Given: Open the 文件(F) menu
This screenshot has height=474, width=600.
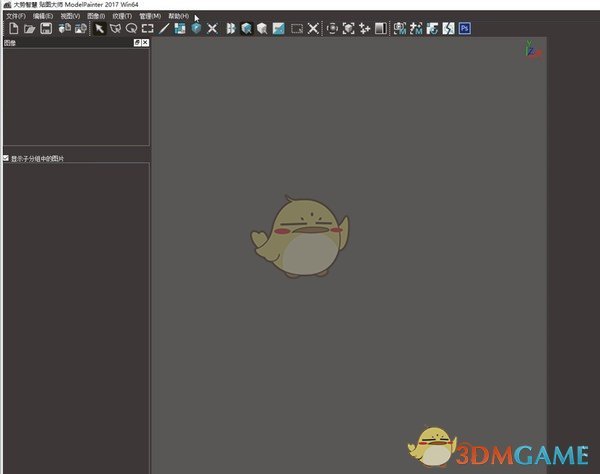Looking at the screenshot, I should click(16, 16).
